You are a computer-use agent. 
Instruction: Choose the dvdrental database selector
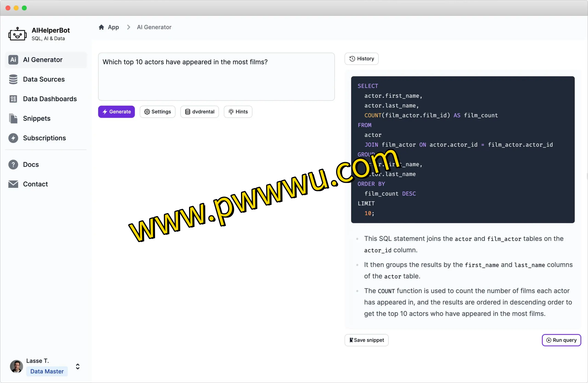pyautogui.click(x=200, y=112)
